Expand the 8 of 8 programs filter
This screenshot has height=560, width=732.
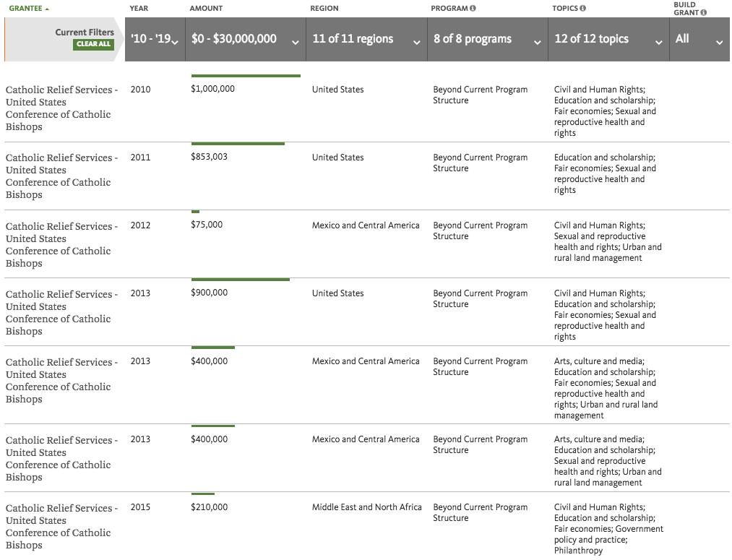click(x=487, y=39)
